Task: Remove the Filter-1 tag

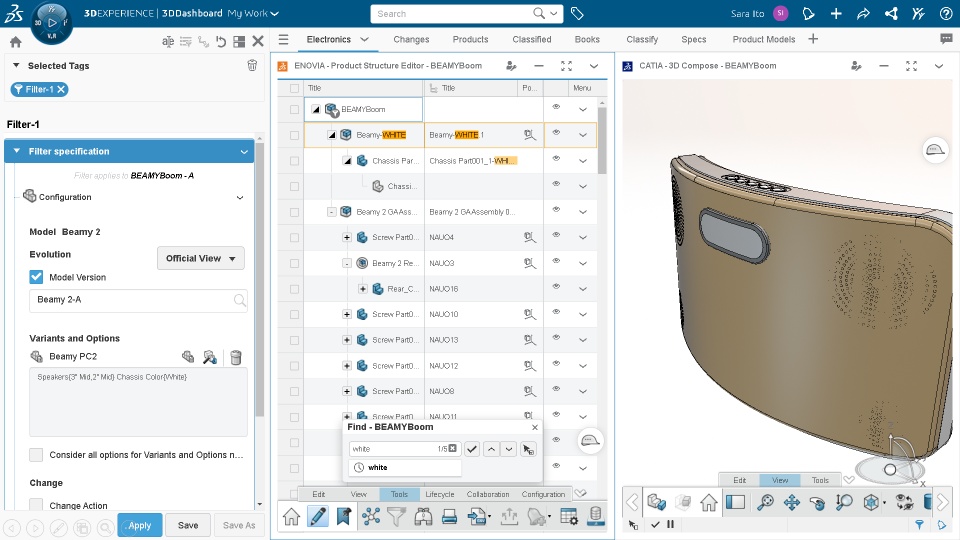Action: (x=61, y=89)
